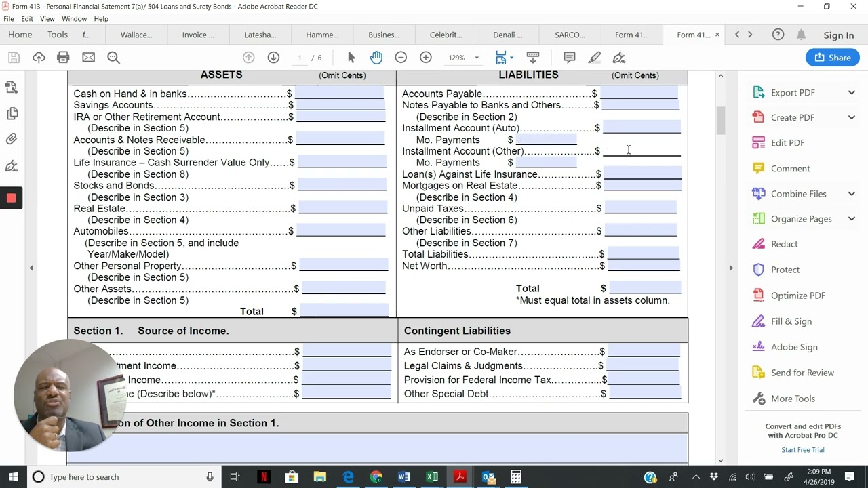
Task: Activate the Hand pan tool
Action: [376, 58]
